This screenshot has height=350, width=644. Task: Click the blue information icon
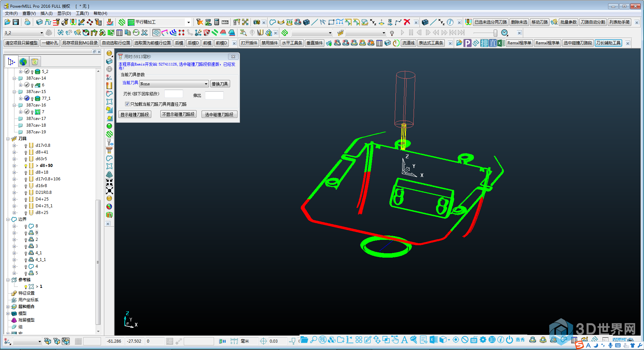tap(450, 22)
